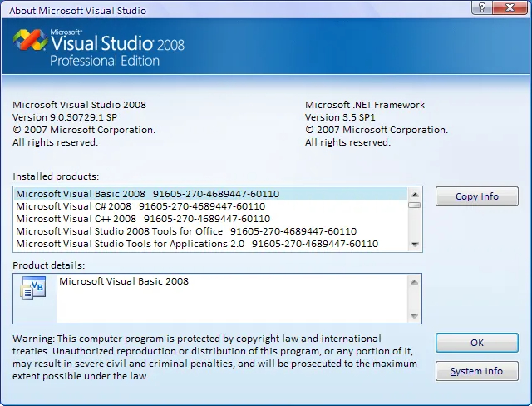532x406 pixels.
Task: Select Visual Studio Tools for Applications 2.0
Action: (210, 244)
